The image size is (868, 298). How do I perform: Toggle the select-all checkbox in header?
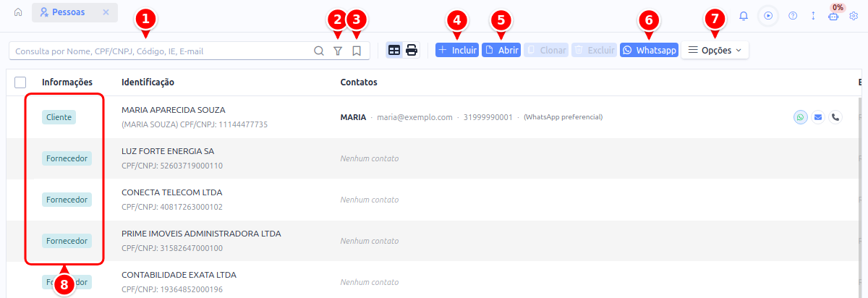pyautogui.click(x=20, y=82)
